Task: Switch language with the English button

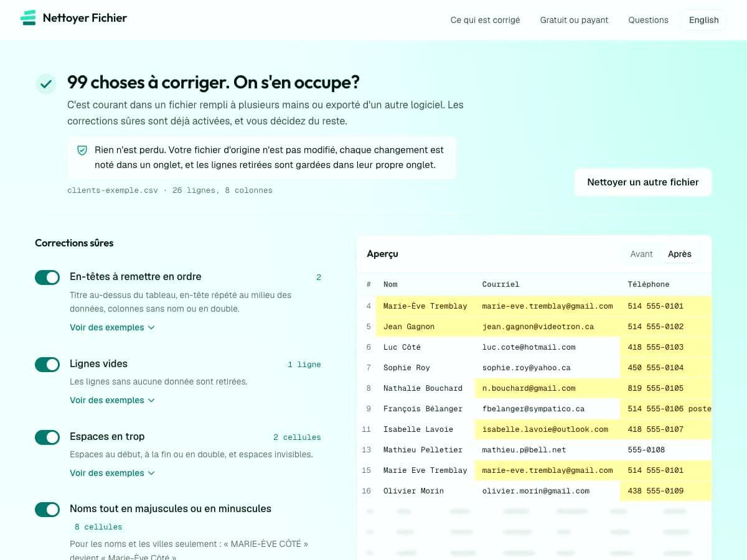Action: click(x=704, y=20)
